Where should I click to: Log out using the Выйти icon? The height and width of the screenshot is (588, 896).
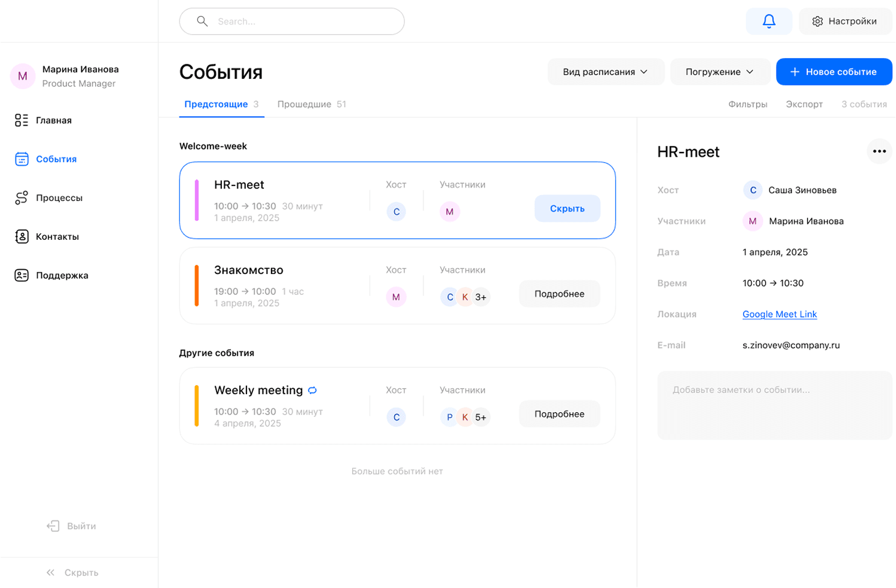click(53, 526)
